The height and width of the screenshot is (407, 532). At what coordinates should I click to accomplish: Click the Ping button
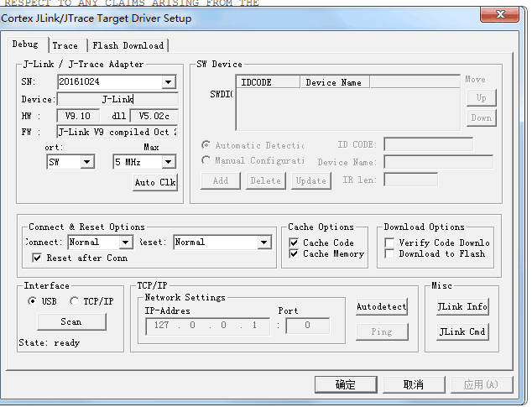[382, 331]
